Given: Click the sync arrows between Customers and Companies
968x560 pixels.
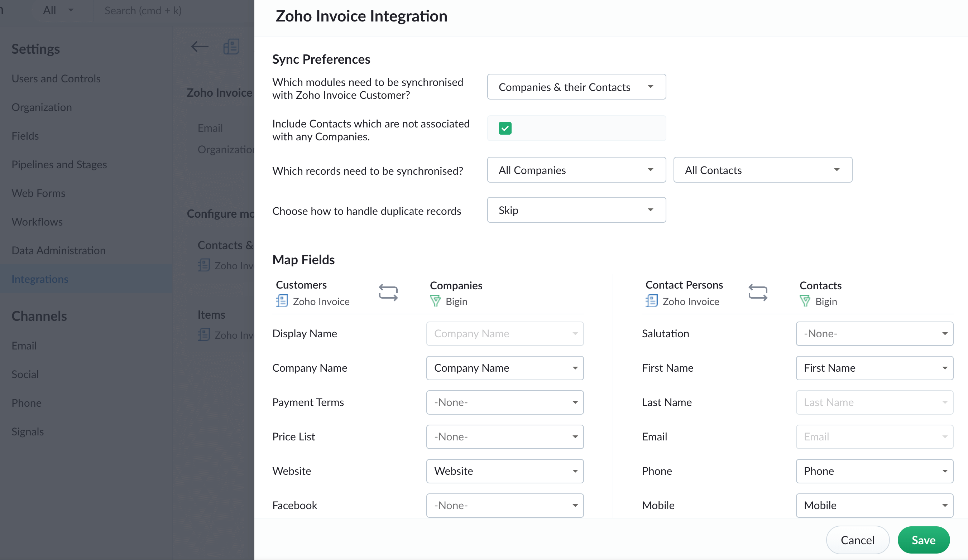Looking at the screenshot, I should coord(388,293).
